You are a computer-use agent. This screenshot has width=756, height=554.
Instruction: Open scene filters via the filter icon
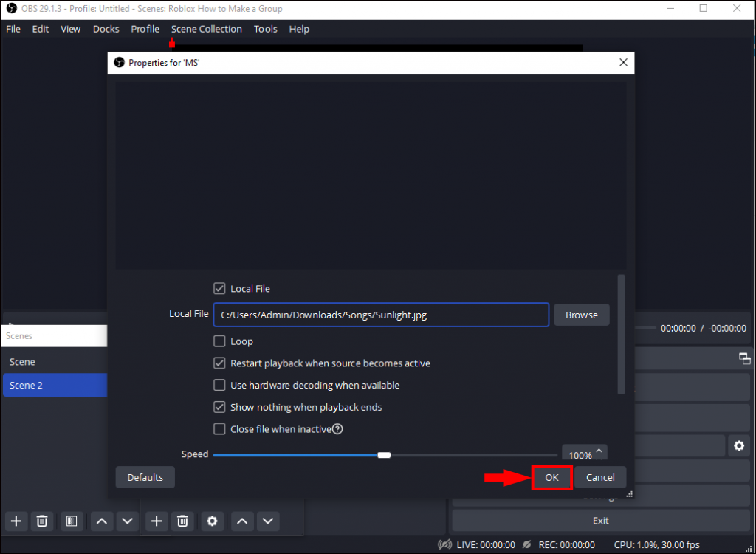[72, 521]
